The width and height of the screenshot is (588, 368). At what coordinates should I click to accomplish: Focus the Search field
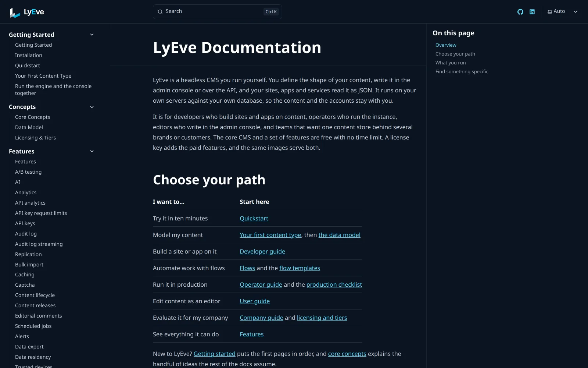217,12
